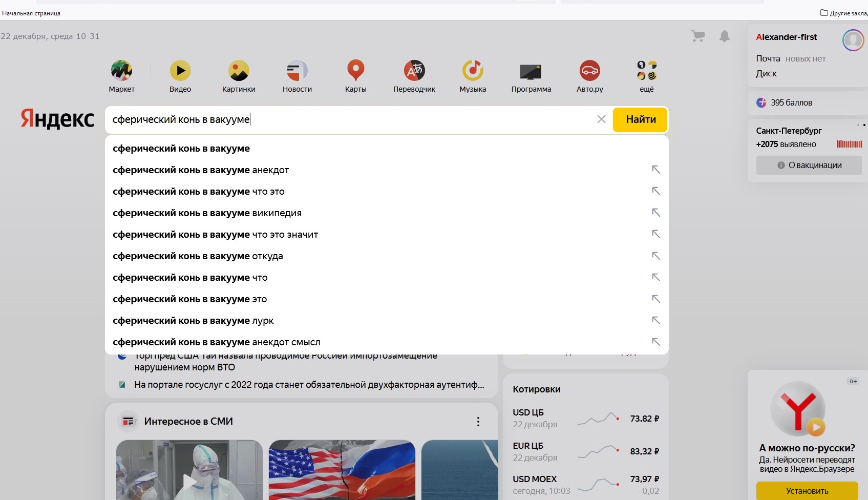Click the О вакцинации button
Image resolution: width=868 pixels, height=500 pixels.
coord(809,165)
